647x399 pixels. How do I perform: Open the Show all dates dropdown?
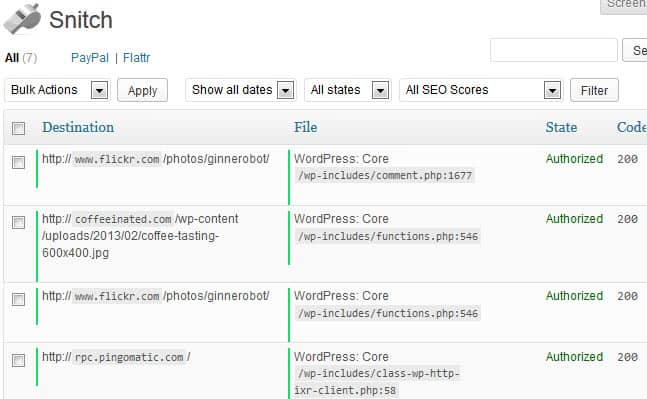pyautogui.click(x=241, y=90)
